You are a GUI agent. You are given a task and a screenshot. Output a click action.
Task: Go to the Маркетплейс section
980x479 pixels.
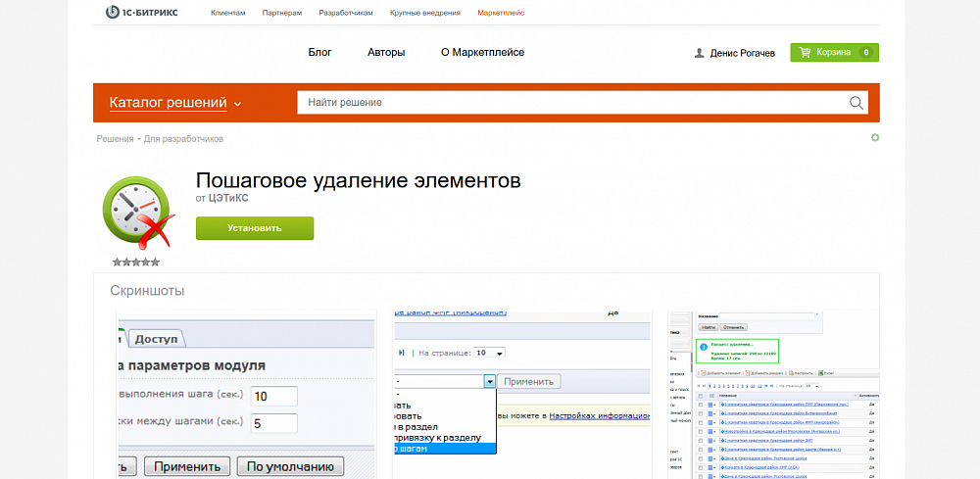[501, 13]
